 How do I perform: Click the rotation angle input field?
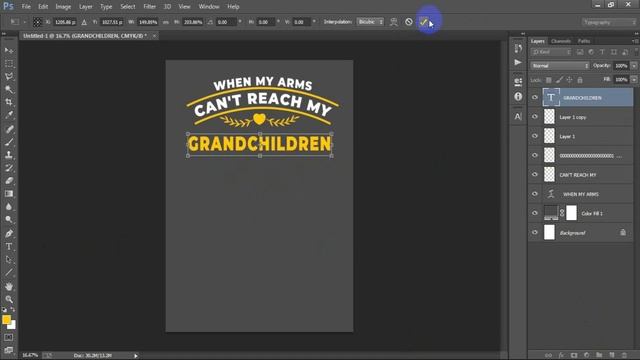227,22
